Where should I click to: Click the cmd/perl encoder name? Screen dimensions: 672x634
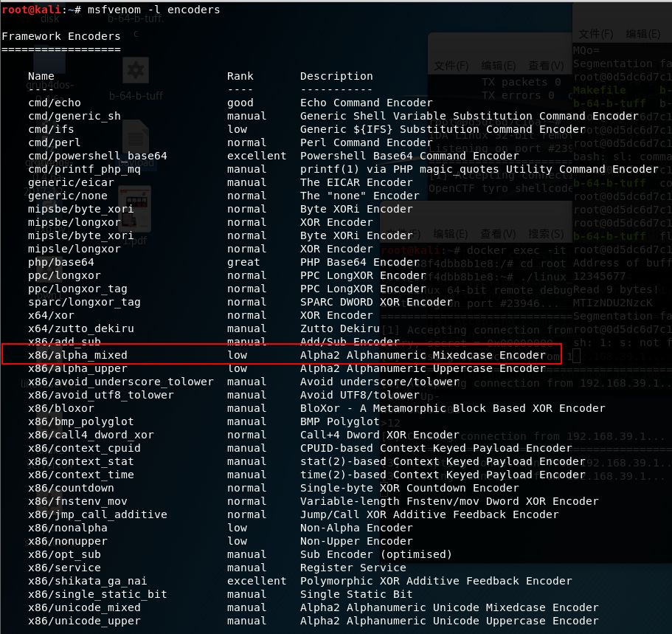55,142
